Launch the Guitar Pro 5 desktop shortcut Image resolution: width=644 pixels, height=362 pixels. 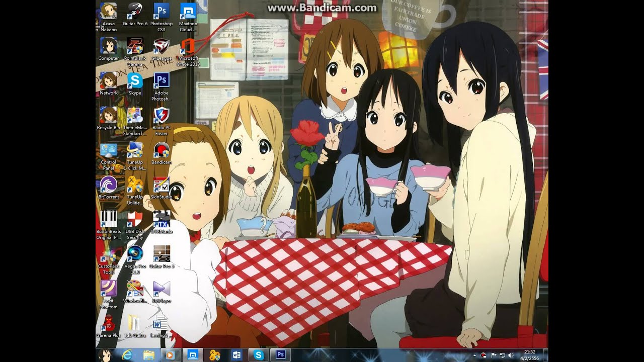pos(162,256)
